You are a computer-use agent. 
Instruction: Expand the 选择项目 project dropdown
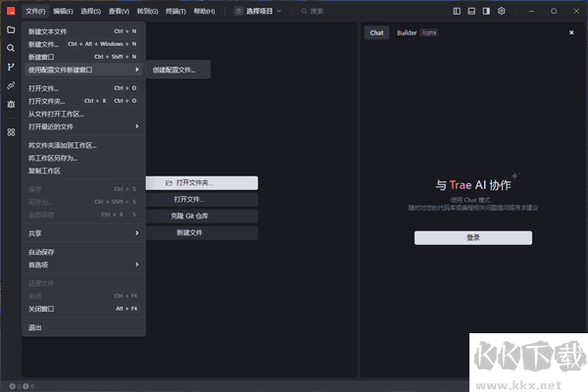point(258,11)
